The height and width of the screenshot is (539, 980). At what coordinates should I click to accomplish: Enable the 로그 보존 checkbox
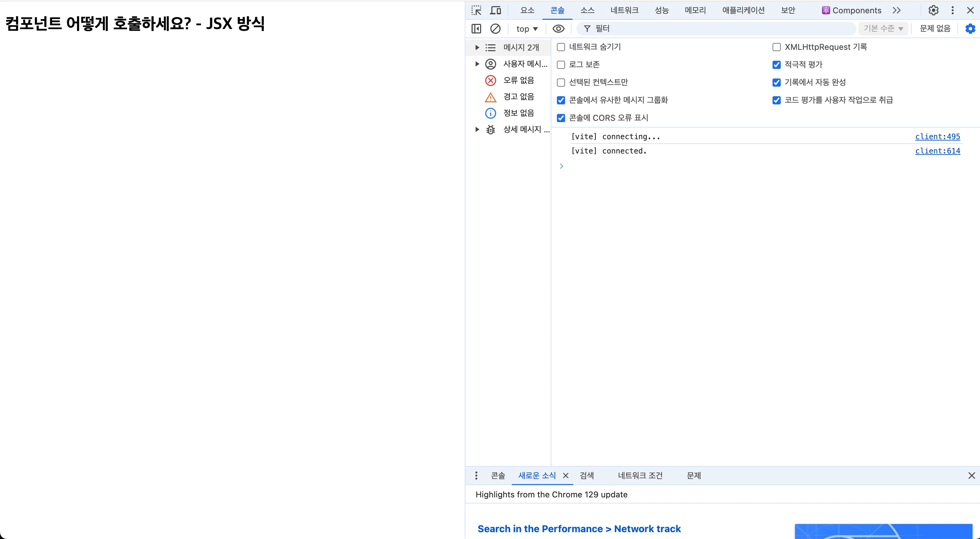point(561,65)
